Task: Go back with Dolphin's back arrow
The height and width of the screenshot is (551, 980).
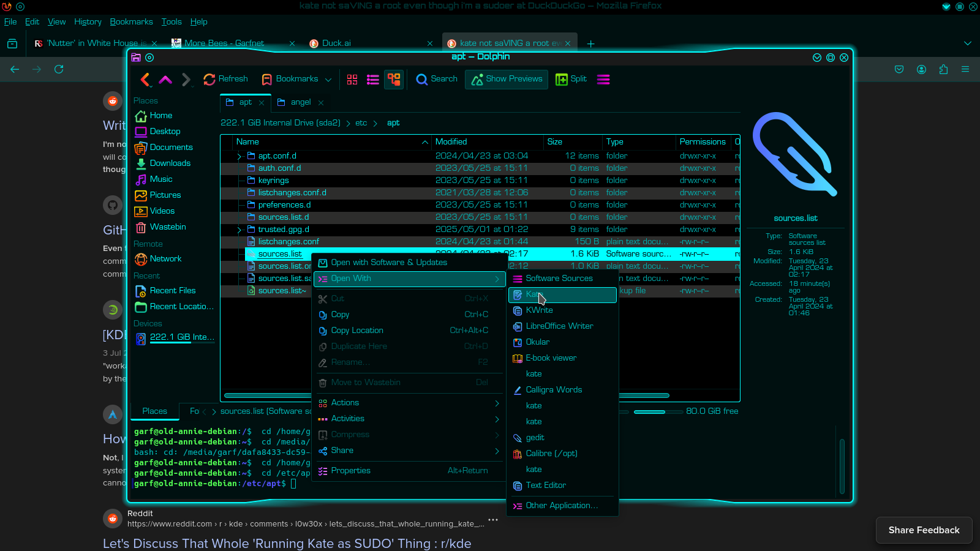Action: [145, 80]
